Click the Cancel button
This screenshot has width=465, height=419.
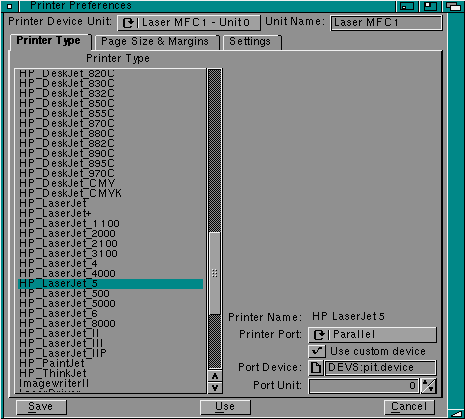[409, 407]
